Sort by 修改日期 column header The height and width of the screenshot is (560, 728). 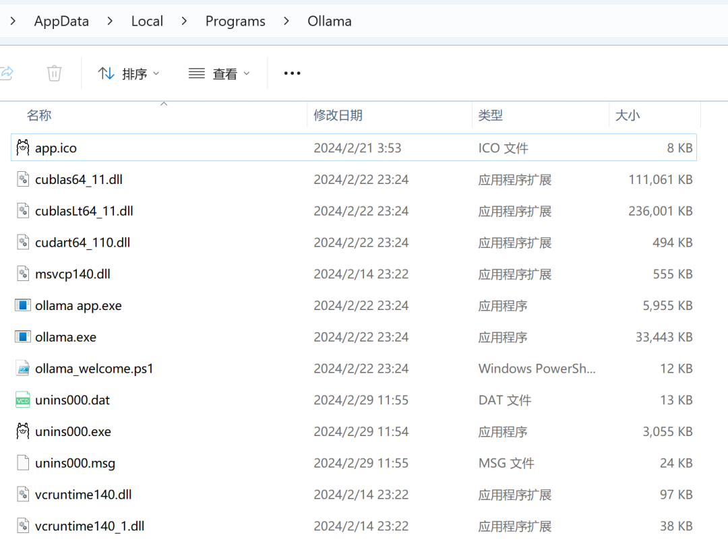tap(338, 115)
